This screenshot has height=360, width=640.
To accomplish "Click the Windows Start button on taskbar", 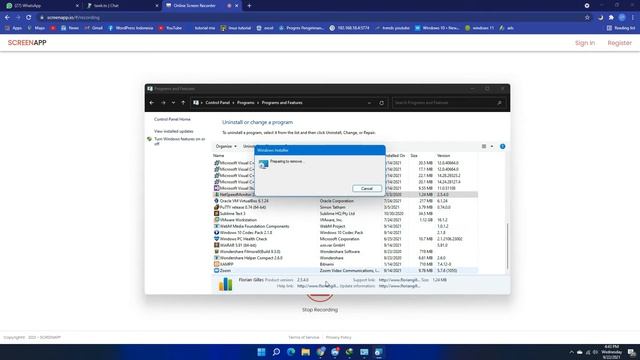I will (x=261, y=352).
